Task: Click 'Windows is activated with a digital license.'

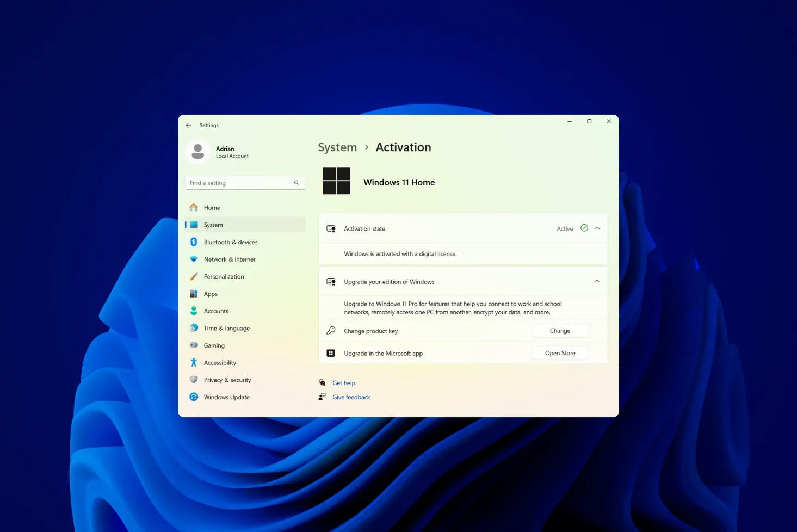Action: pos(400,254)
